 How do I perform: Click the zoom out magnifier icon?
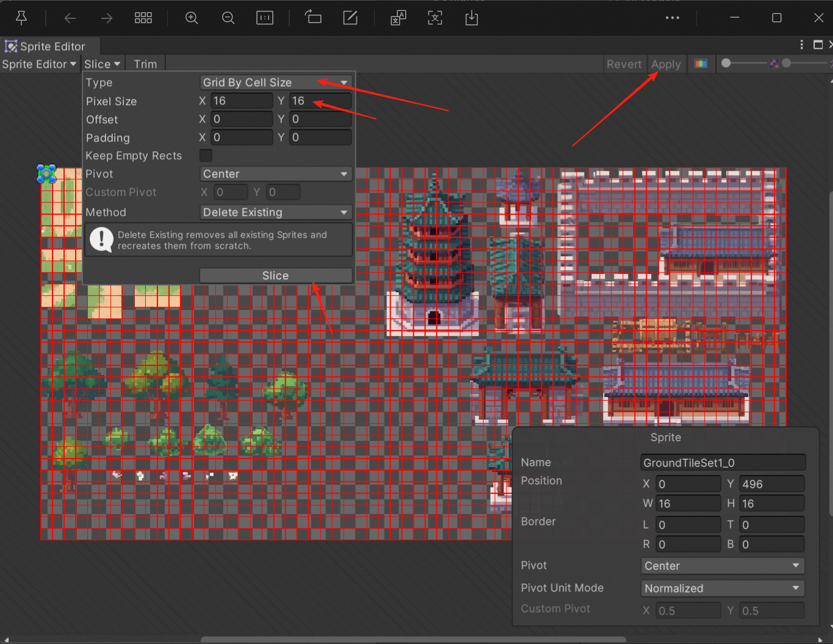point(228,18)
